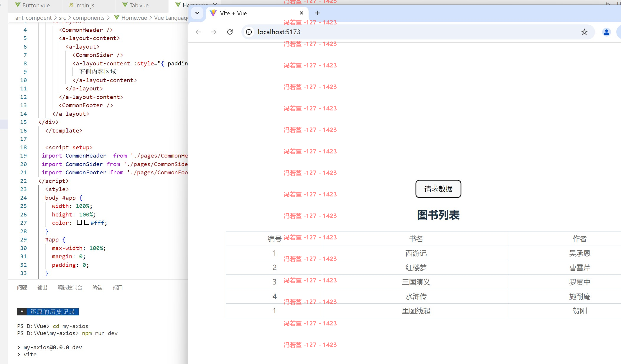Click ant-compoent in the breadcrumb

(x=33, y=18)
